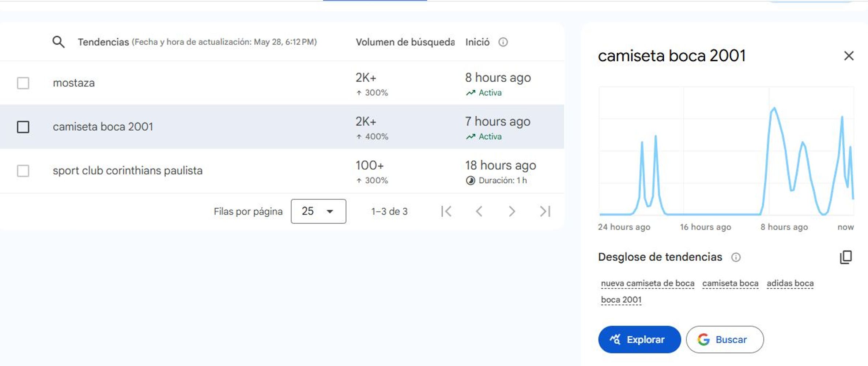The width and height of the screenshot is (868, 366).
Task: Close the camiseta boca 2001 panel
Action: pyautogui.click(x=849, y=56)
